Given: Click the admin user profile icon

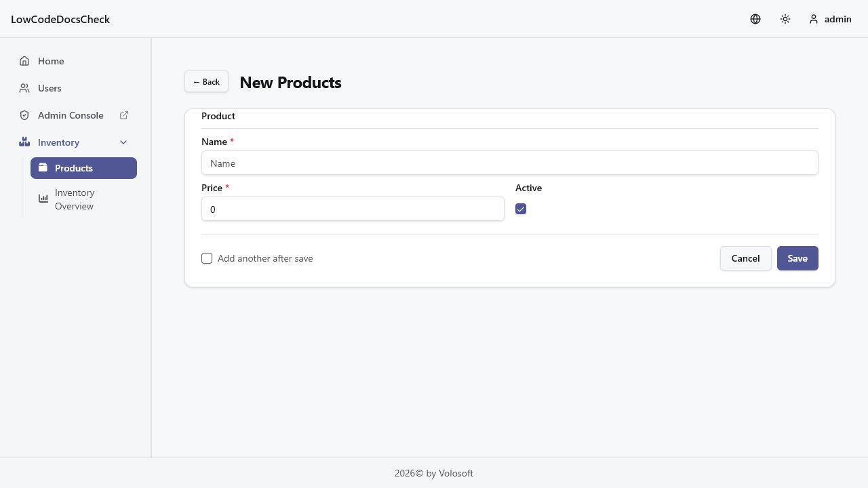Looking at the screenshot, I should click(814, 19).
